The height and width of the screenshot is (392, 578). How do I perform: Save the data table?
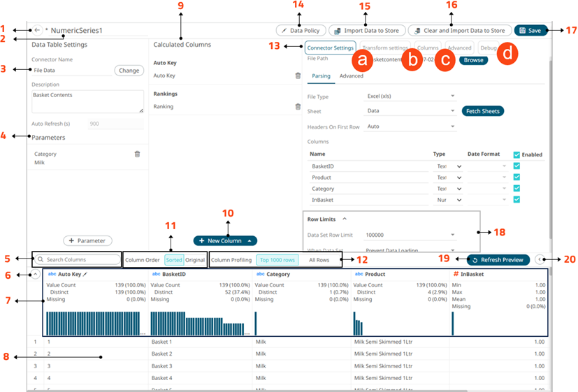[x=530, y=31]
